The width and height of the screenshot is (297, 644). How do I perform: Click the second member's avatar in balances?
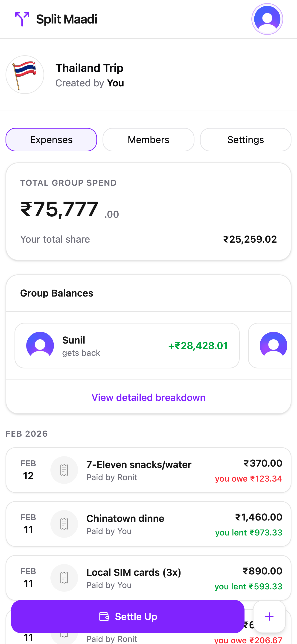[273, 345]
